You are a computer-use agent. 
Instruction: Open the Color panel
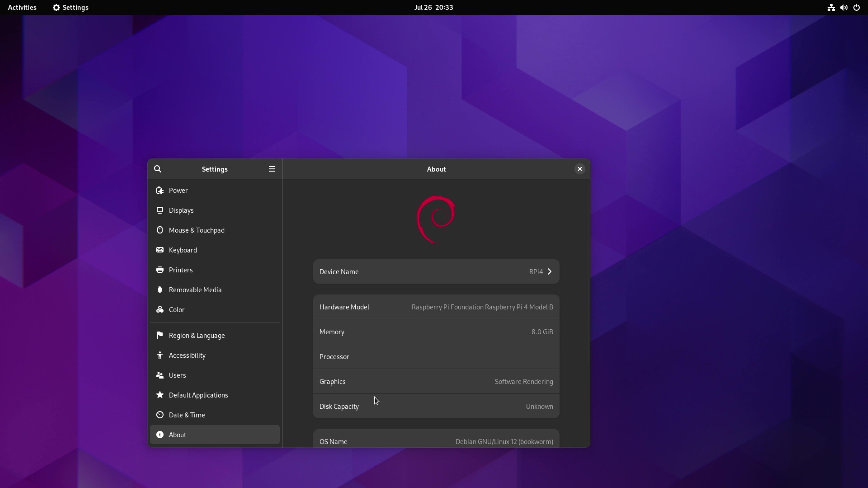click(x=215, y=310)
